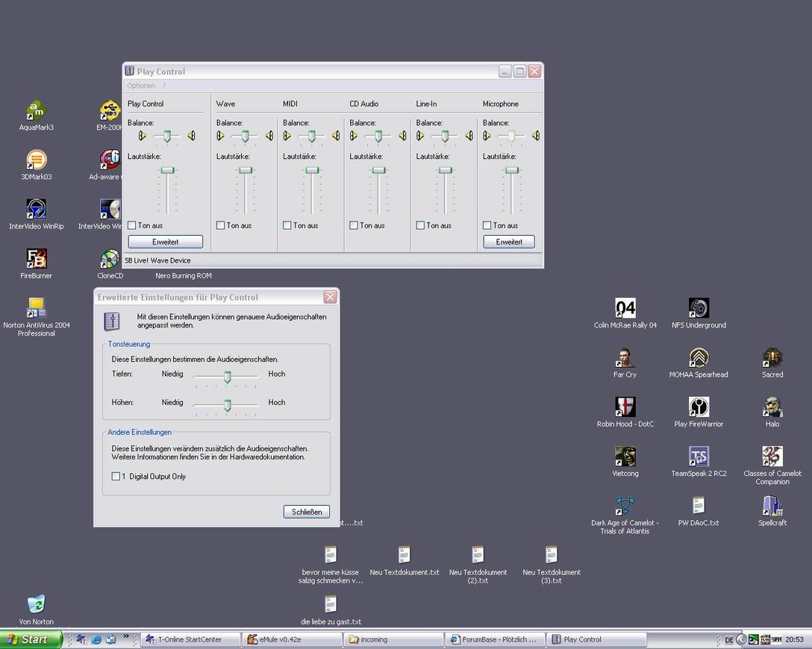Select Neu Textdokument (2).txt file icon
Screen dimensions: 812x649
[478, 555]
